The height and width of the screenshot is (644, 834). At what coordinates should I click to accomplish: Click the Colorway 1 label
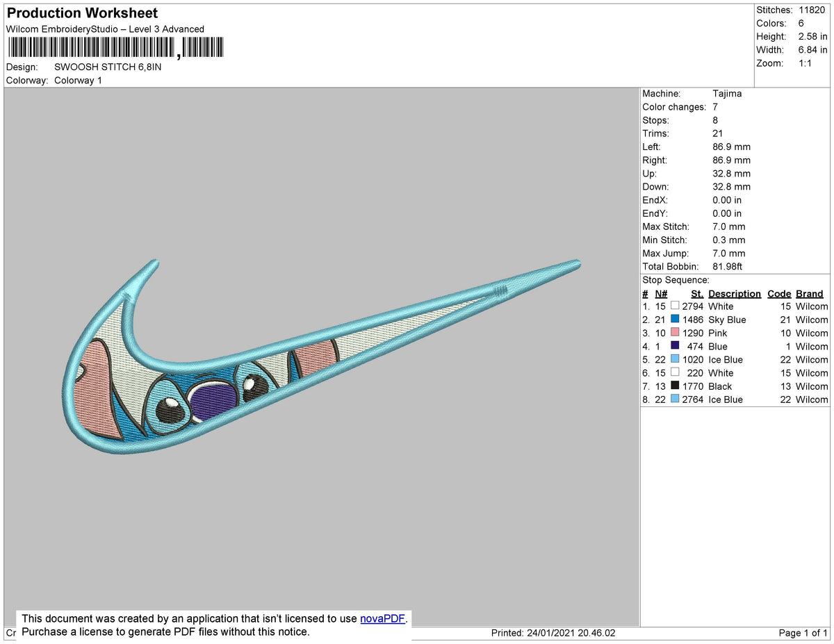pyautogui.click(x=78, y=80)
